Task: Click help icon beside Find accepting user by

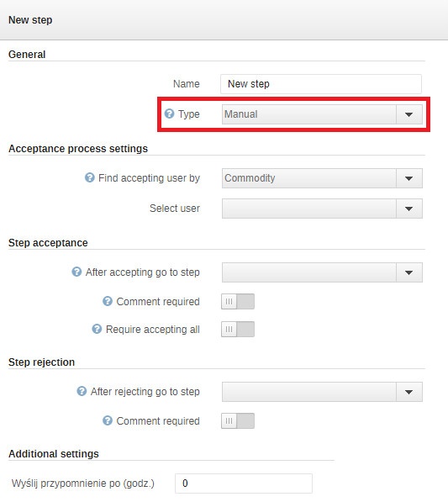Action: [90, 177]
